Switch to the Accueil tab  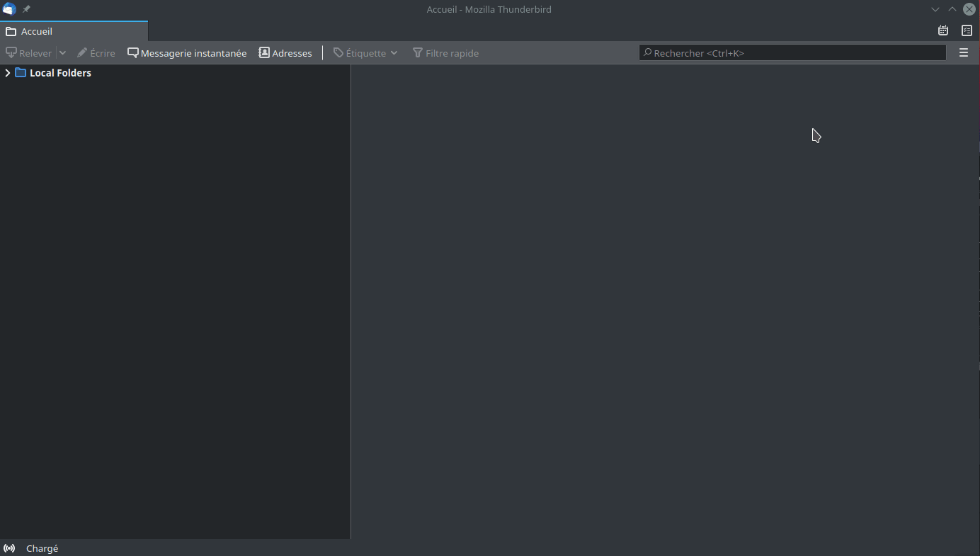pos(37,31)
